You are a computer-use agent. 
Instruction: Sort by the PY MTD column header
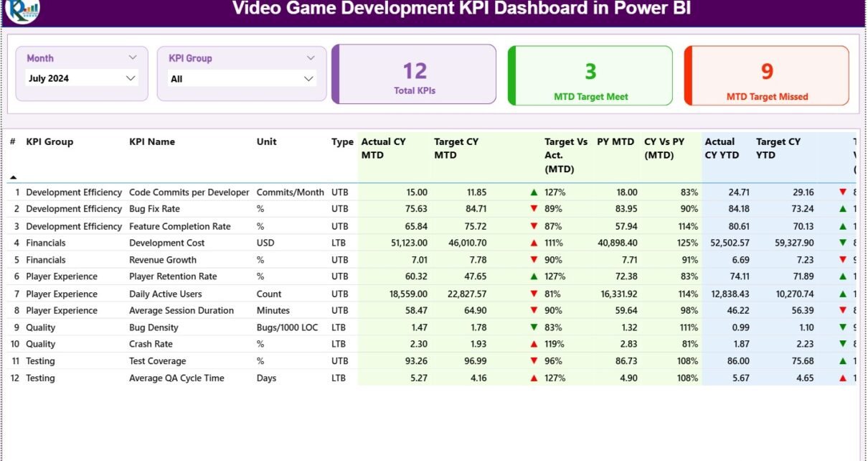(615, 142)
